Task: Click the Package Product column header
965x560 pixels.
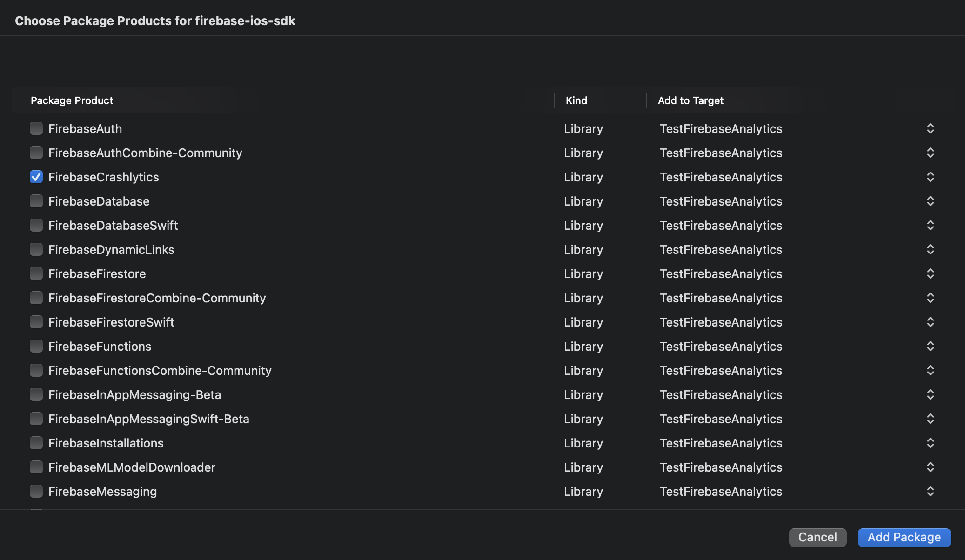Action: [x=72, y=100]
